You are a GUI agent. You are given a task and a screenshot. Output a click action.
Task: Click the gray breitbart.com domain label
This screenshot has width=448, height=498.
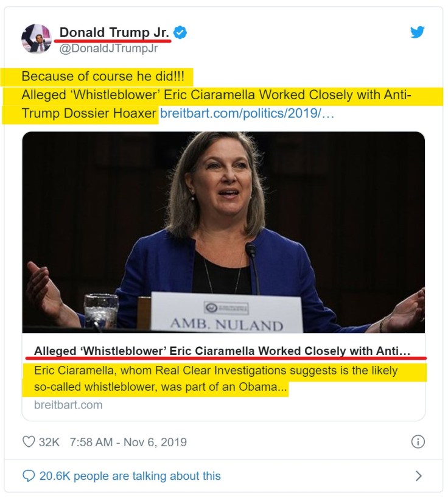click(x=68, y=405)
